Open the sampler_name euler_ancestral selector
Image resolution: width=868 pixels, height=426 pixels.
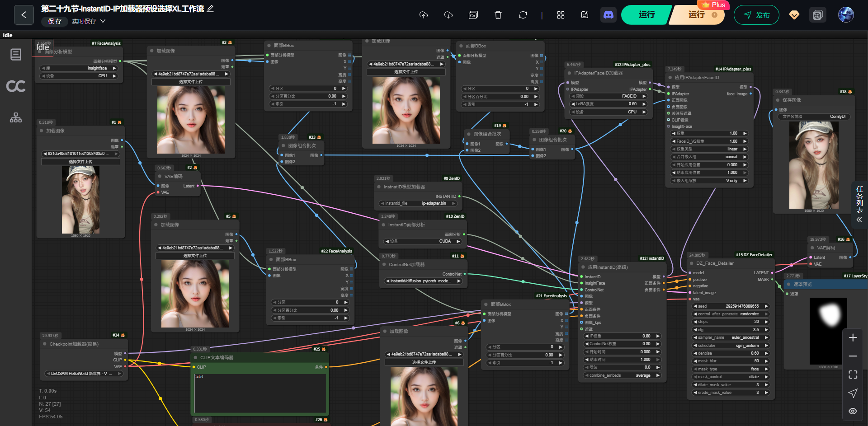click(731, 337)
